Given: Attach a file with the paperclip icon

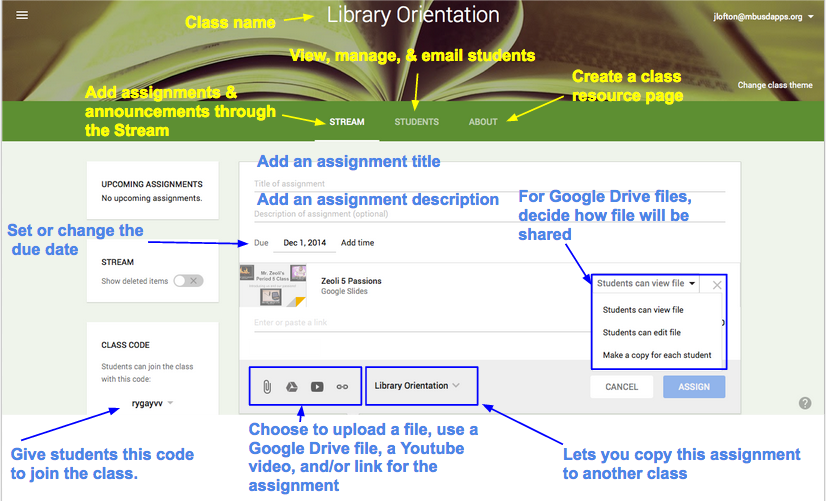Looking at the screenshot, I should 267,387.
